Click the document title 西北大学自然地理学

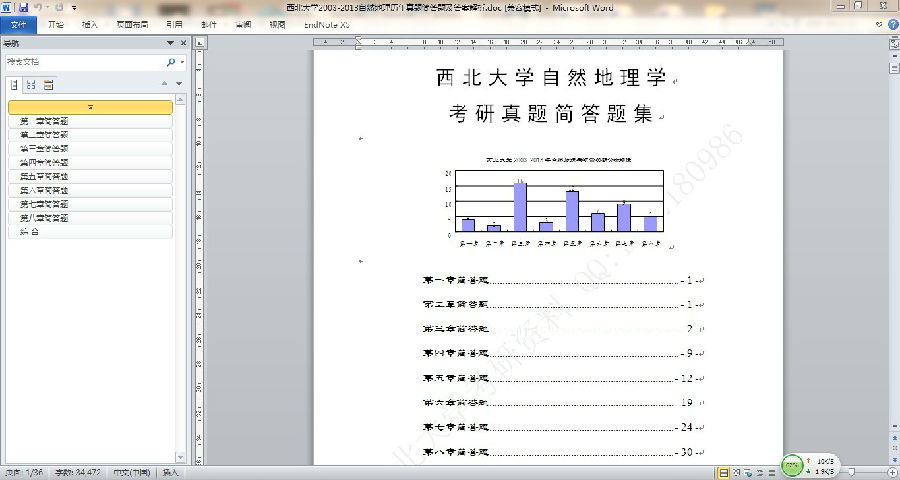[x=550, y=78]
